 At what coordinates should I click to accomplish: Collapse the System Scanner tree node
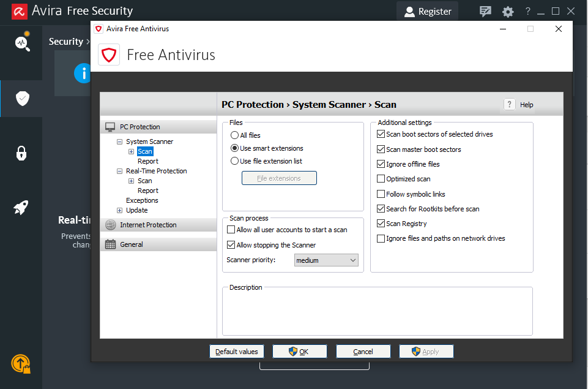(x=120, y=142)
